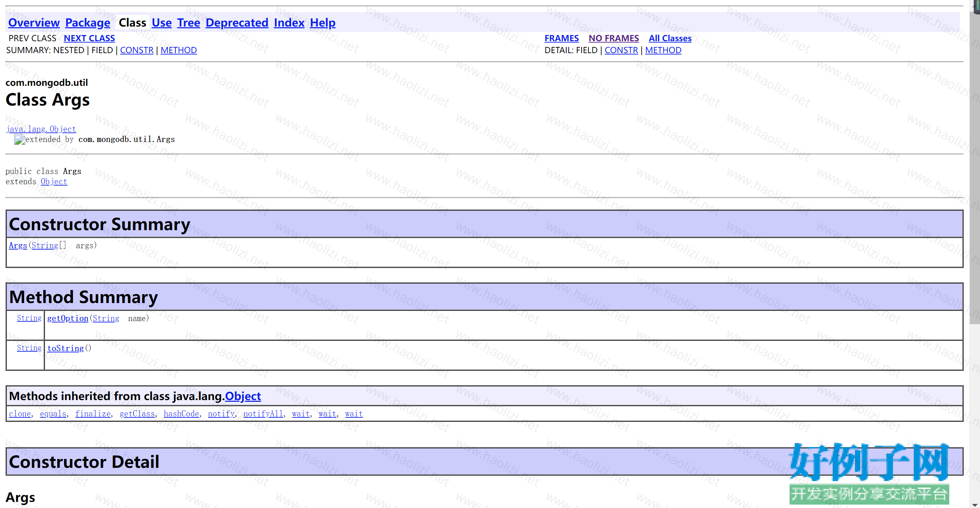Go to the Package page
Screen dimensions: 980x508
tap(88, 23)
